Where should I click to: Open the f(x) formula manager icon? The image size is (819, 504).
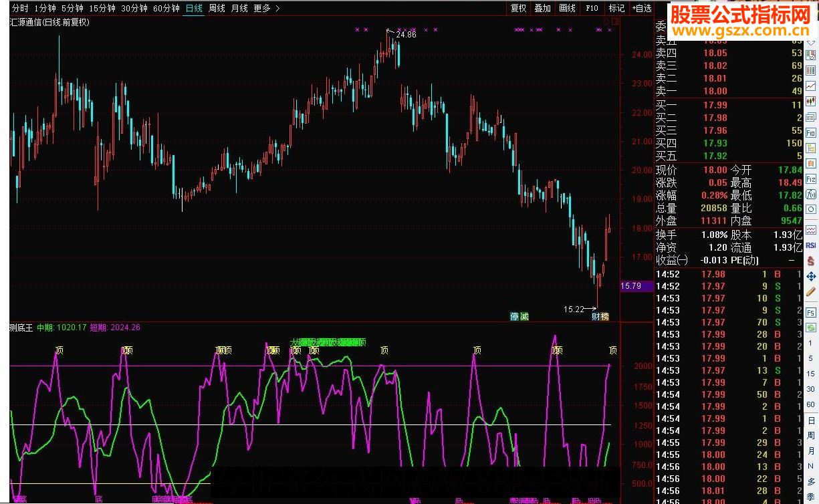(x=811, y=195)
